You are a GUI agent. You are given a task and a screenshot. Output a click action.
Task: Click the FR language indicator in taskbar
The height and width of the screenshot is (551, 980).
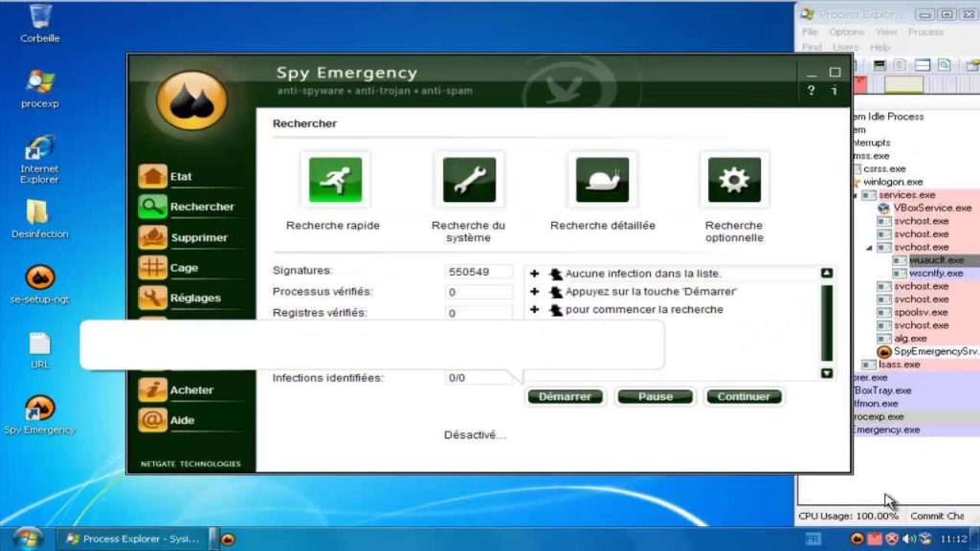pos(813,539)
